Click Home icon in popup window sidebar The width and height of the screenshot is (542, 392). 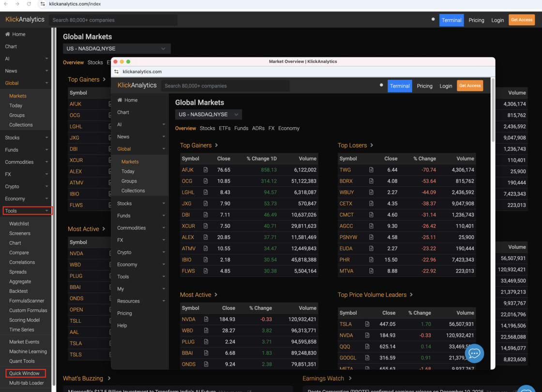[120, 100]
